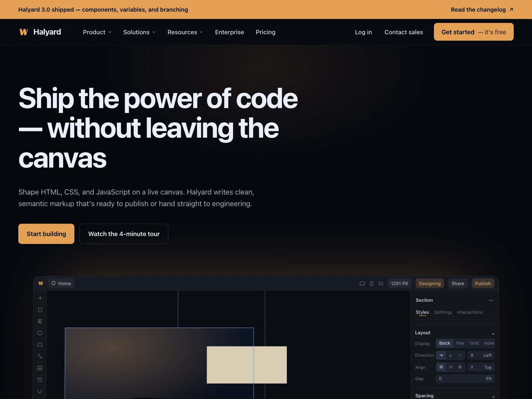This screenshot has height=399, width=532.
Task: Click the Designing mode button
Action: [430, 283]
